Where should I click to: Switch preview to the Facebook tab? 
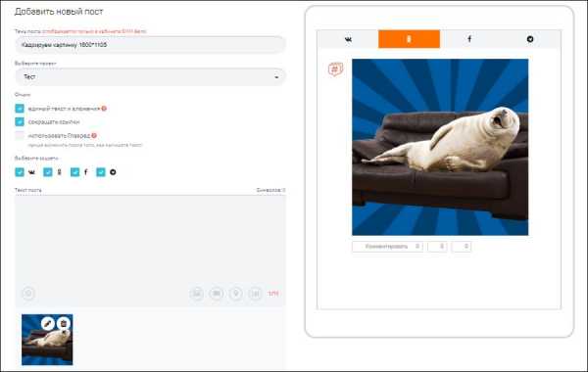[469, 39]
